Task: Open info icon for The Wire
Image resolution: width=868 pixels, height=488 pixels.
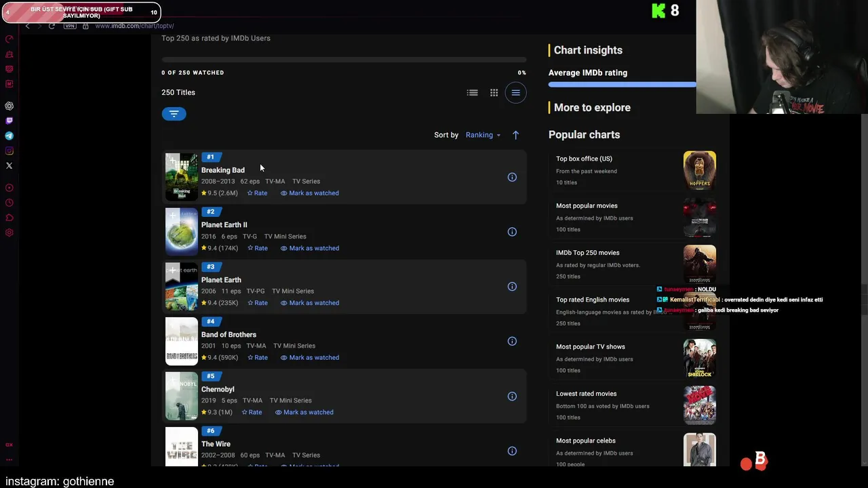Action: coord(512,451)
